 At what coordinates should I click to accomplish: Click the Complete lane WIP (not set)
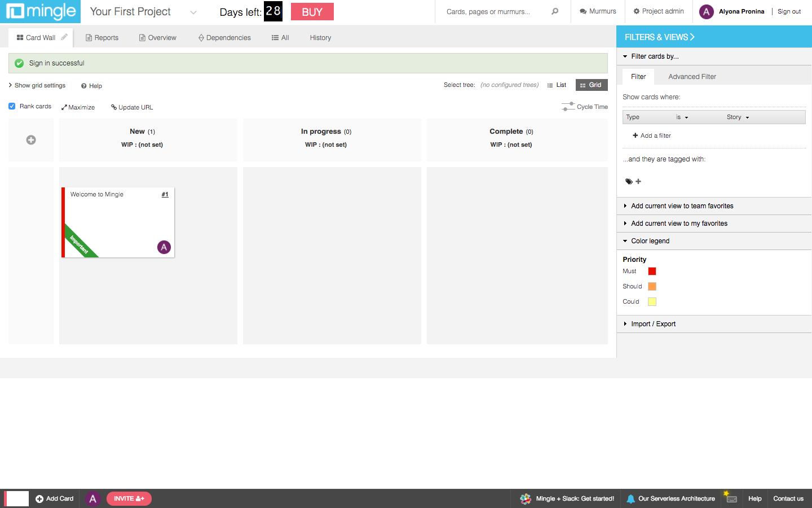511,144
